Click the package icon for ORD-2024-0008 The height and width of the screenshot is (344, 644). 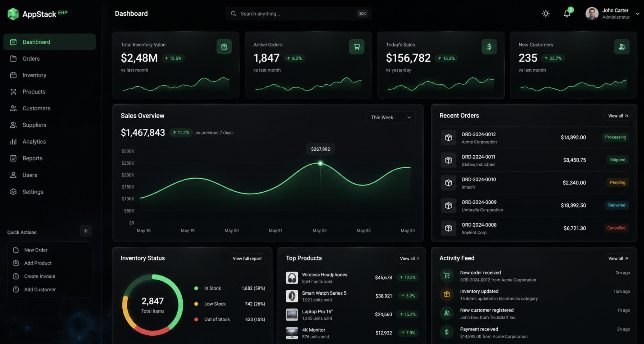pos(448,228)
